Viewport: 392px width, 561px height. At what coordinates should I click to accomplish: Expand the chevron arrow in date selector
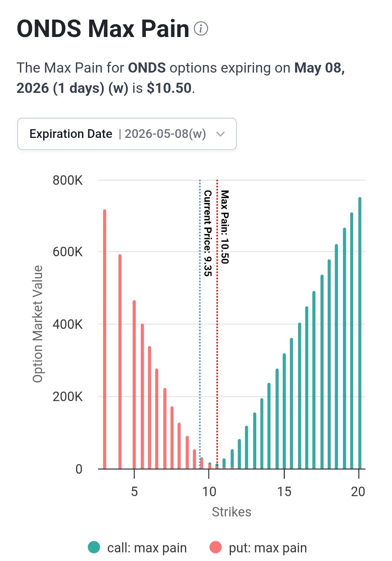[220, 134]
